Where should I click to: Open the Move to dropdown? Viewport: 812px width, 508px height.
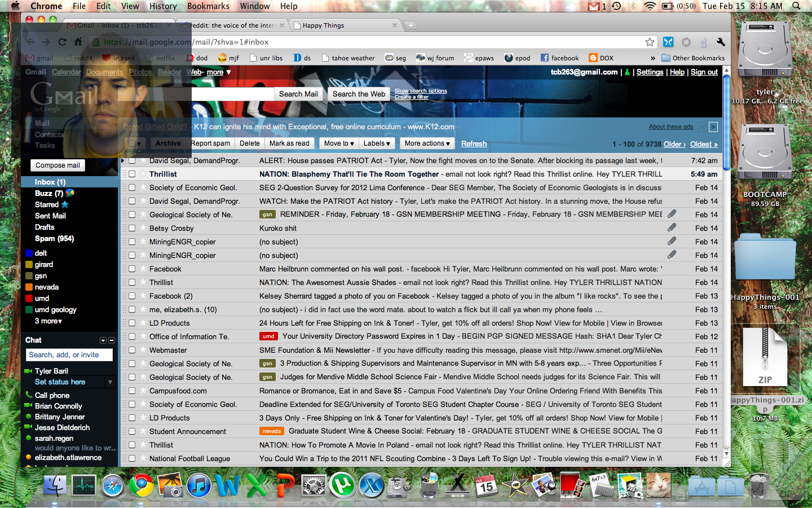[339, 143]
